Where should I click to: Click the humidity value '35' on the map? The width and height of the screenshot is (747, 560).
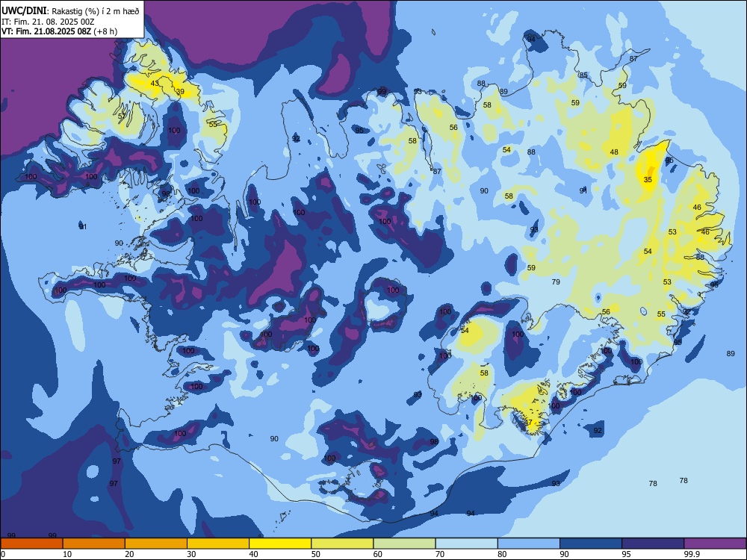(x=648, y=179)
